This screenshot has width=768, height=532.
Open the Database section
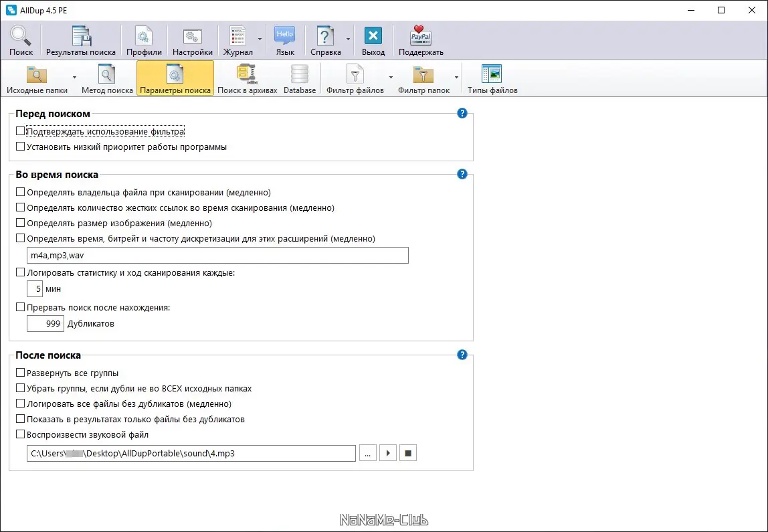point(300,78)
